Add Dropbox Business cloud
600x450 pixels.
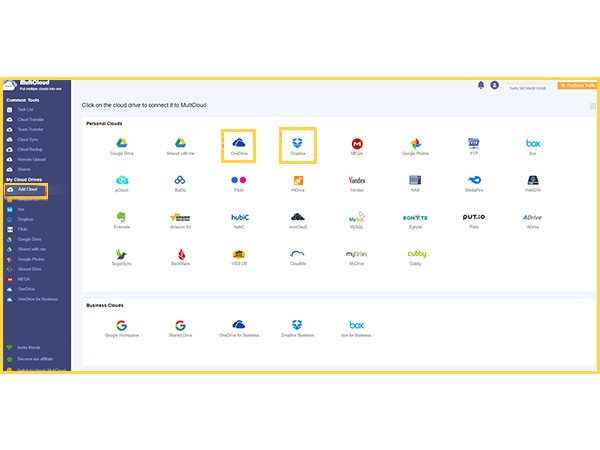coord(297,329)
